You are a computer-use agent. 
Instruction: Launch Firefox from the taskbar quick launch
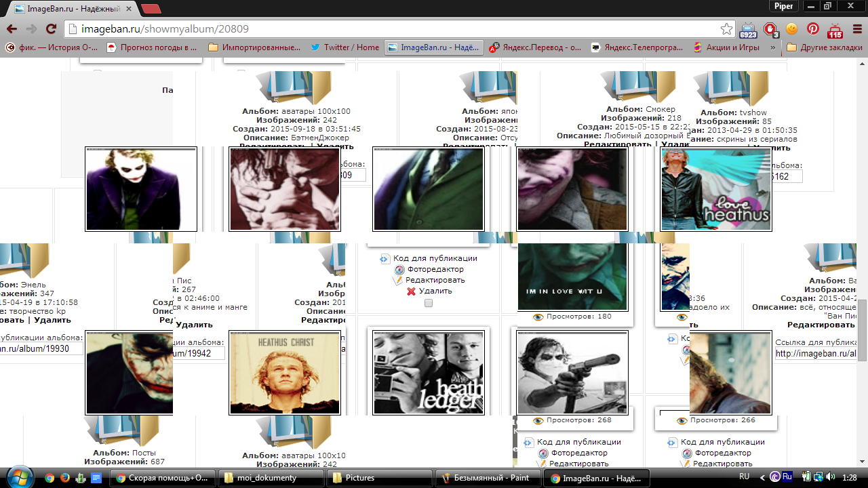65,478
